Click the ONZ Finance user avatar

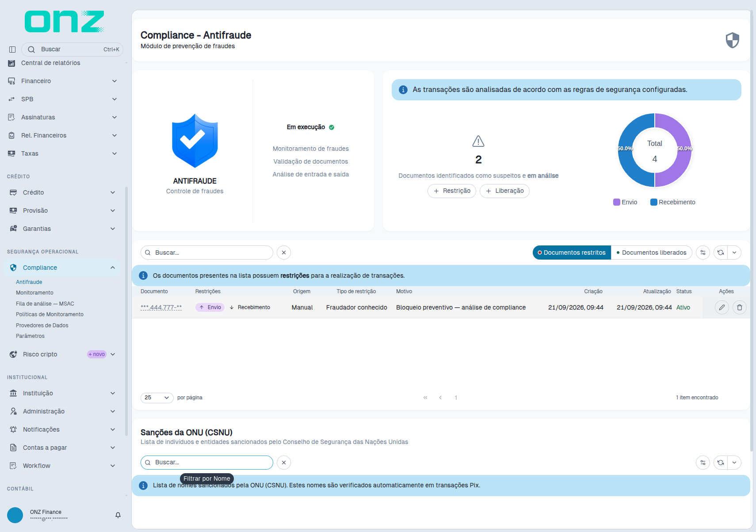(15, 515)
